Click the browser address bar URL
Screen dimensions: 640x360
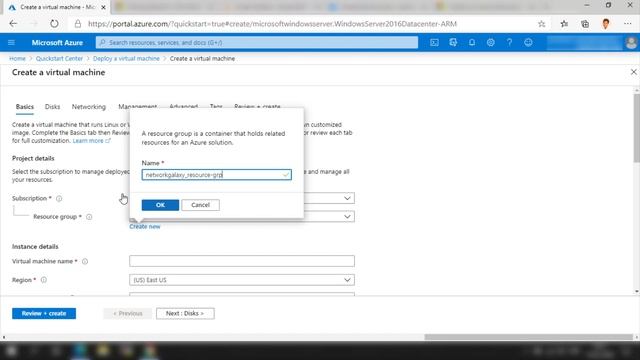(272, 24)
